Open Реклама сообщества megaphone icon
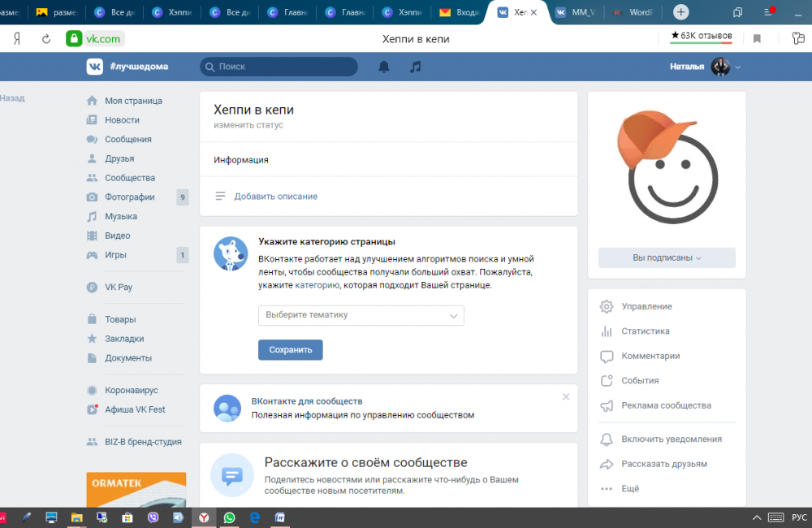This screenshot has height=528, width=812. 607,405
